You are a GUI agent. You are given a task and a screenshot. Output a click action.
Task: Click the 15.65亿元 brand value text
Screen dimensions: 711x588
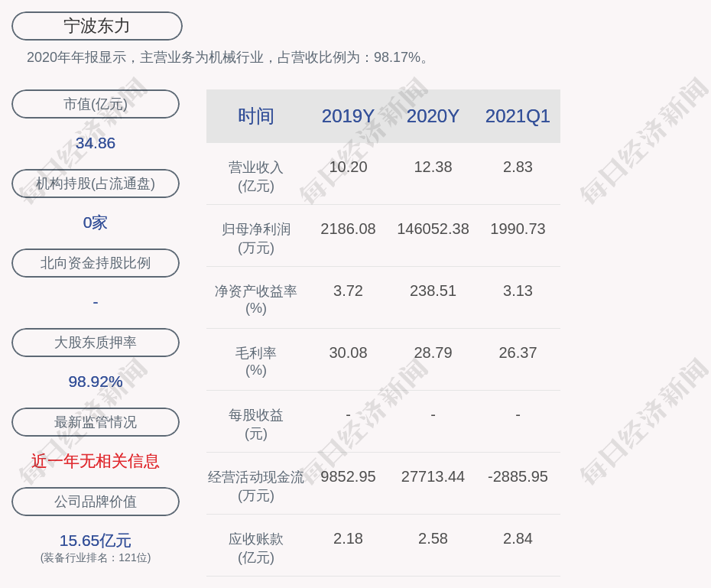[96, 541]
